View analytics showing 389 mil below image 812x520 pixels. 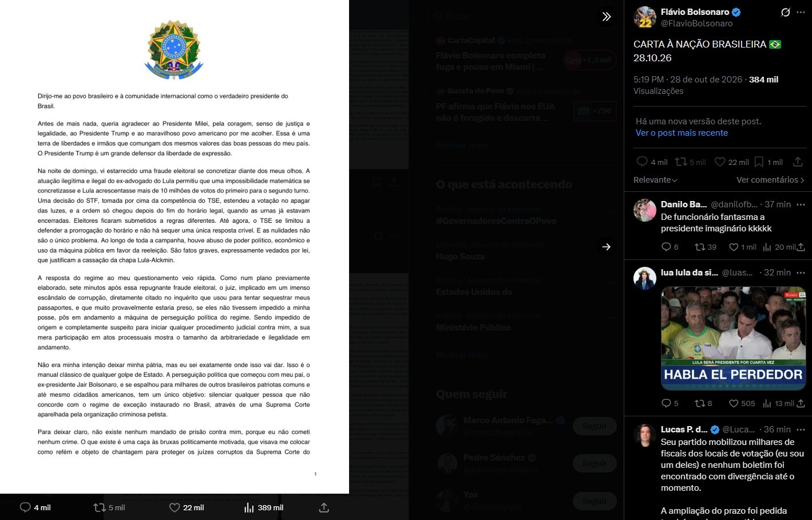click(264, 507)
